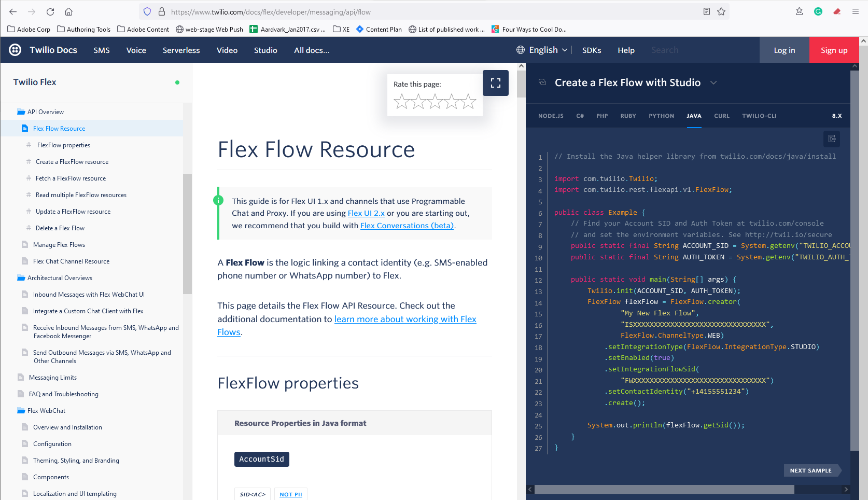Click the Twilio logo icon

tap(15, 50)
